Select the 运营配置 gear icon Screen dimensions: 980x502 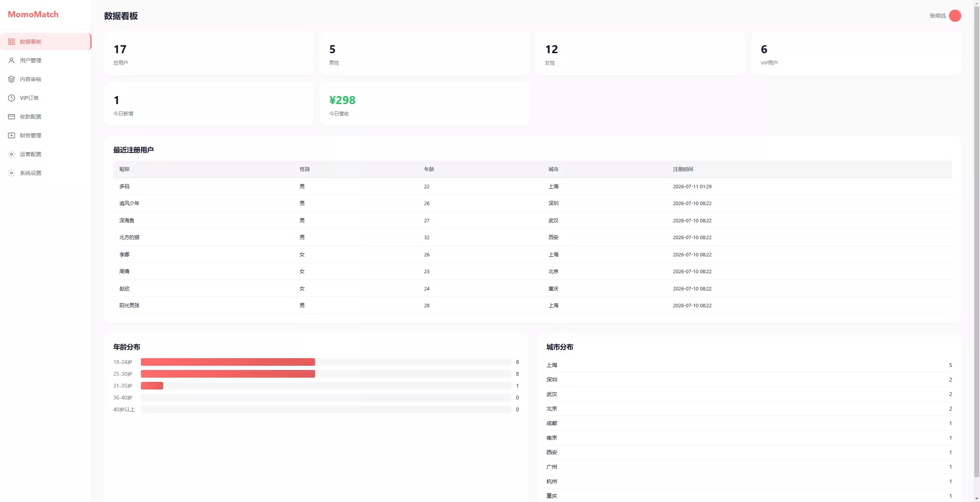click(11, 154)
